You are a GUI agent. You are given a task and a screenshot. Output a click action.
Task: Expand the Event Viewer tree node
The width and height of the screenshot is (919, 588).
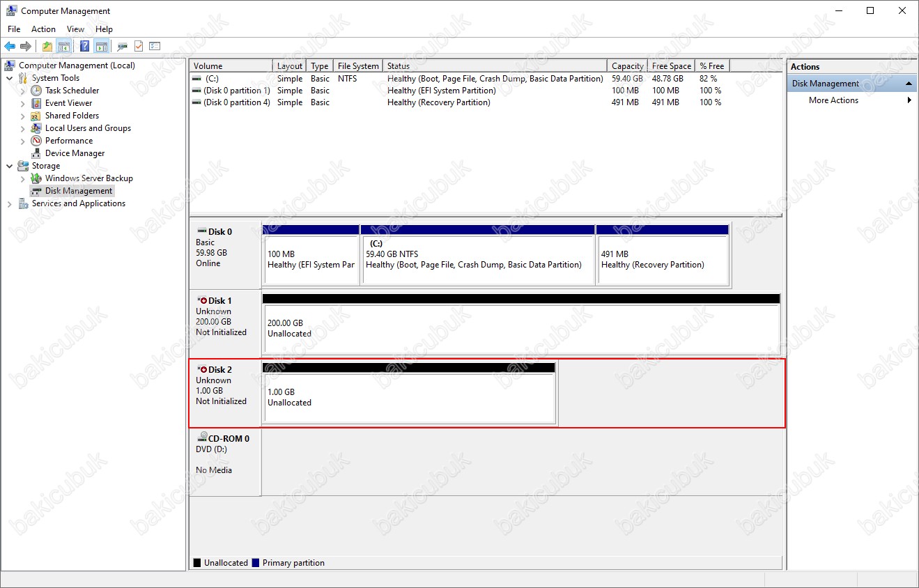point(23,103)
